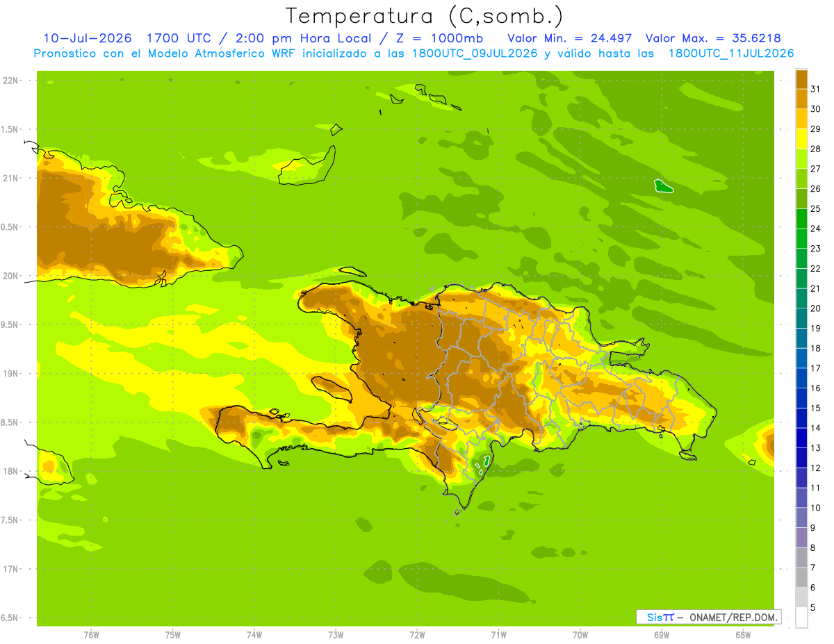Screen dimensions: 834x644
Task: Pick the orange legend swatch between 30 and 31
Action: 801,99
